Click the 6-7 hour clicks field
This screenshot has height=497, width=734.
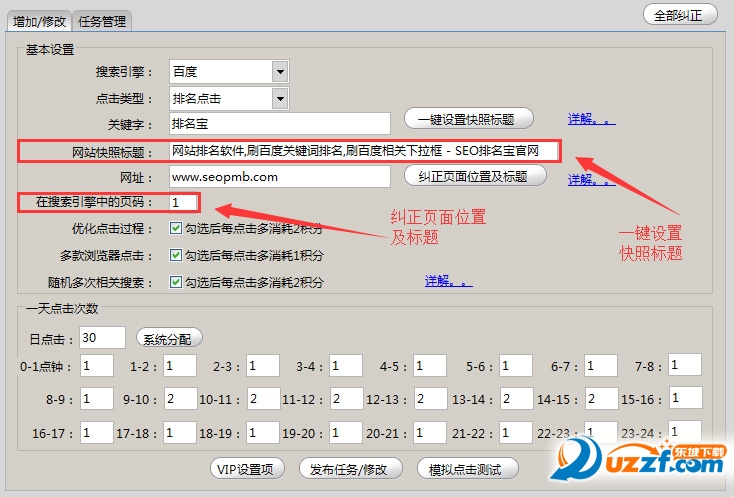(601, 365)
